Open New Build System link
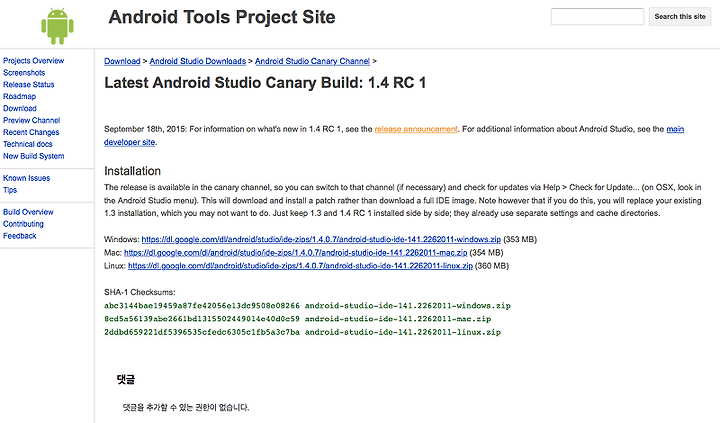The width and height of the screenshot is (720, 423). (x=34, y=156)
